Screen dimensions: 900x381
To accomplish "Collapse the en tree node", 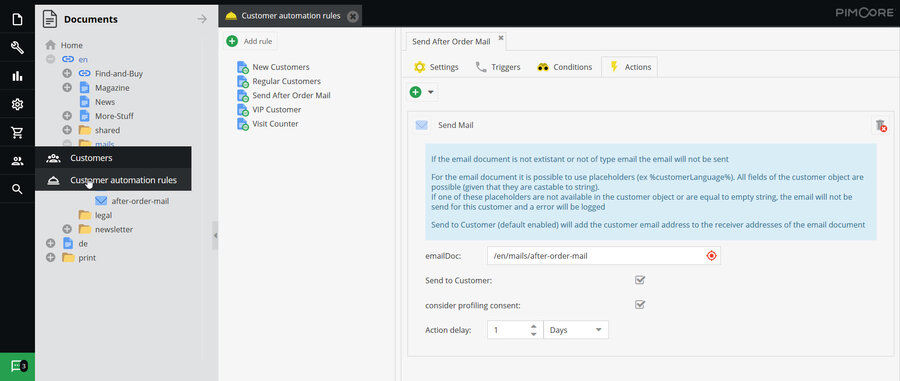I will coord(51,59).
